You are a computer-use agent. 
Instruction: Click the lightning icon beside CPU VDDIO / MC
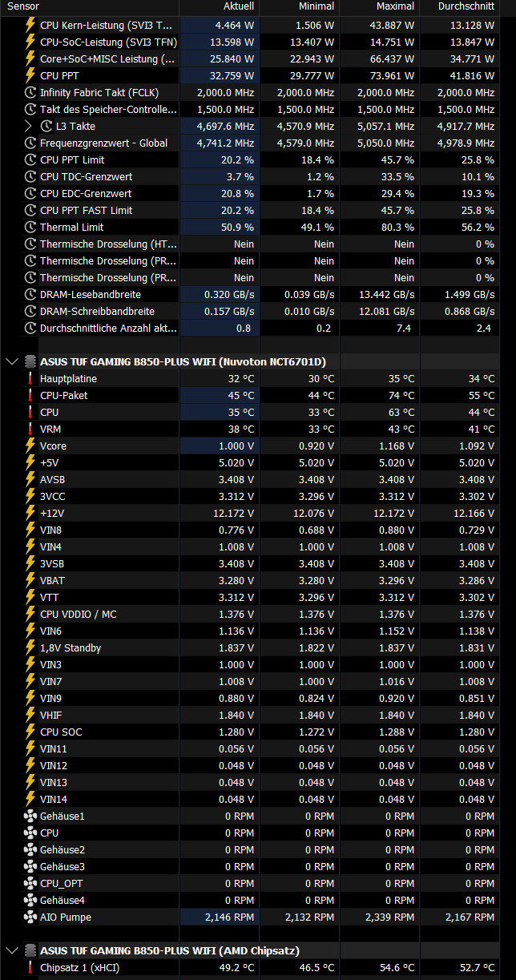coord(30,614)
